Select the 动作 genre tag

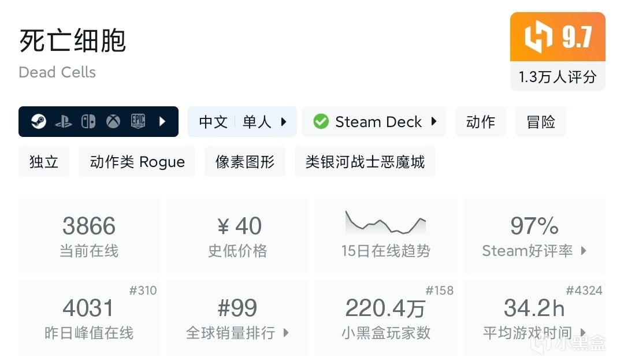[480, 122]
